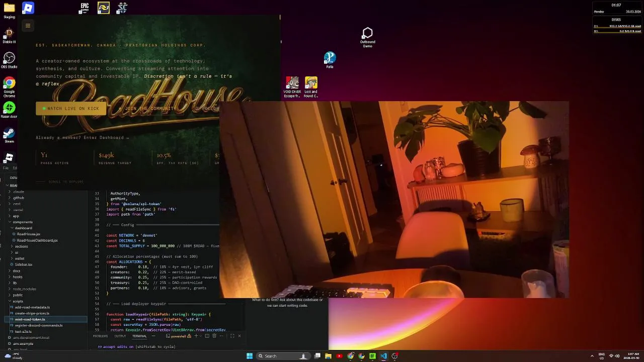
Task: Show hidden system tray icons
Action: tap(592, 356)
